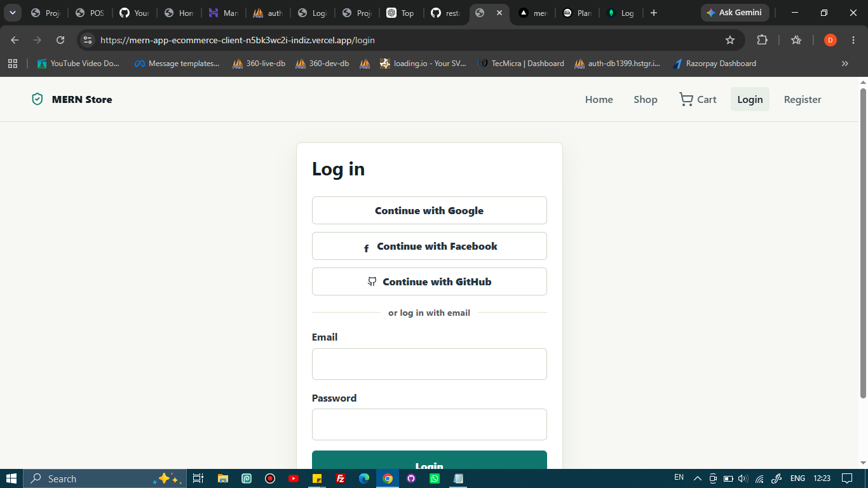Show hidden system tray icons chevron
The width and height of the screenshot is (868, 488).
[697, 478]
